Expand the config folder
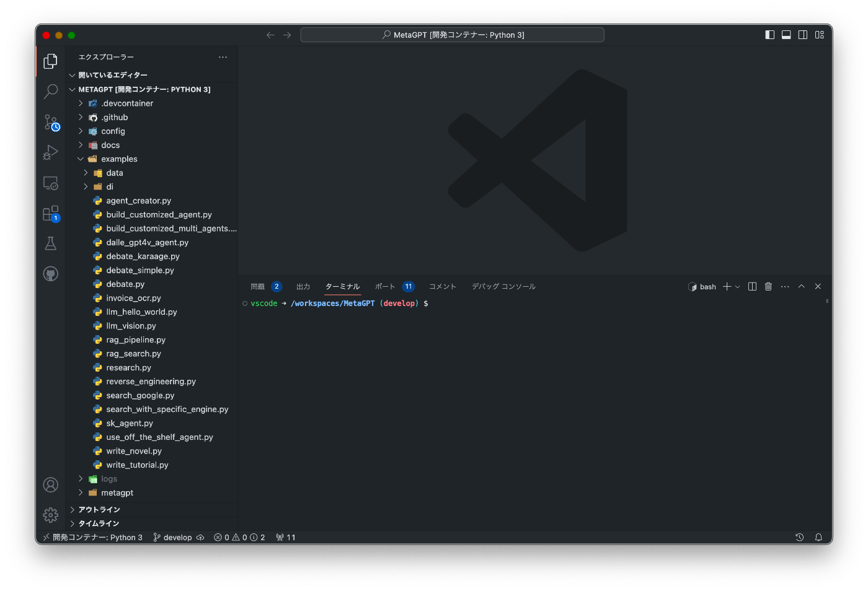 (152, 131)
